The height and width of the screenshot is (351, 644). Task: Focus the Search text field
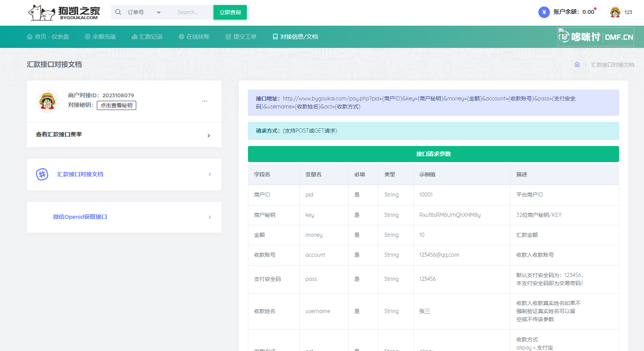[192, 12]
